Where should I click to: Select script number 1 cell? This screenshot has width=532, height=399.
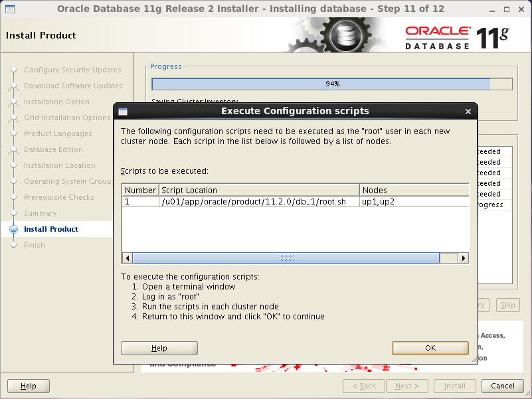coord(140,202)
